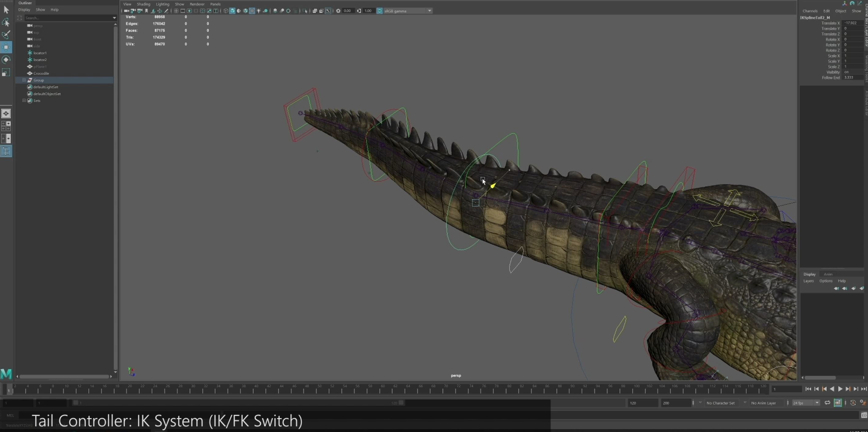Screen dimensions: 868x432
Task: Go to start of playback range
Action: coord(808,389)
